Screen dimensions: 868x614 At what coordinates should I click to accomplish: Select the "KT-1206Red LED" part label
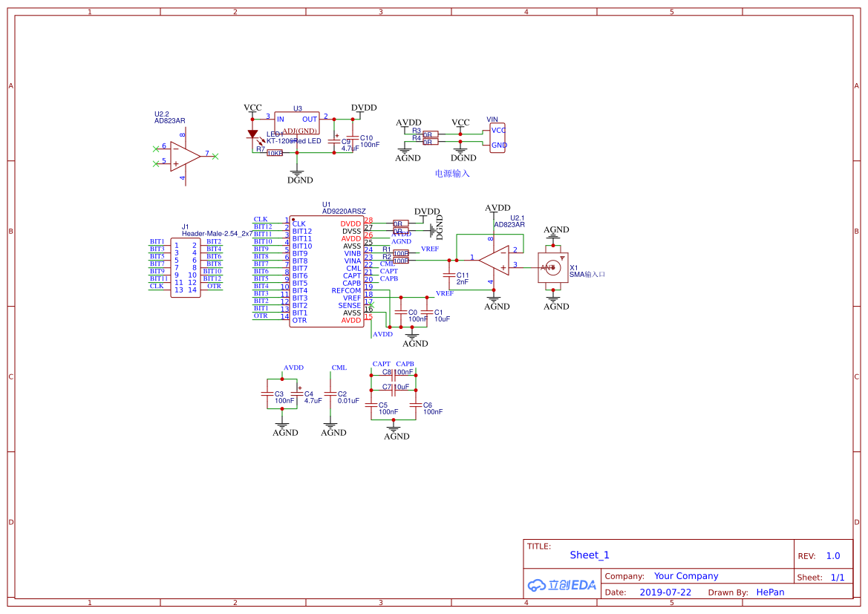pos(294,141)
